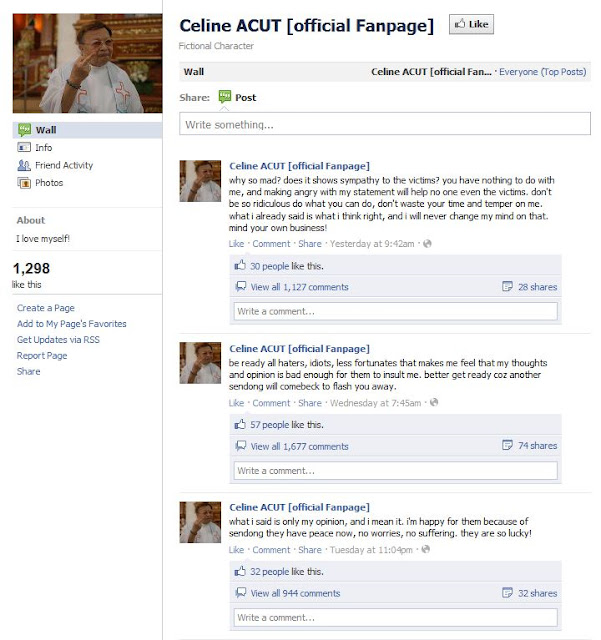Click the page profile picture

[87, 63]
